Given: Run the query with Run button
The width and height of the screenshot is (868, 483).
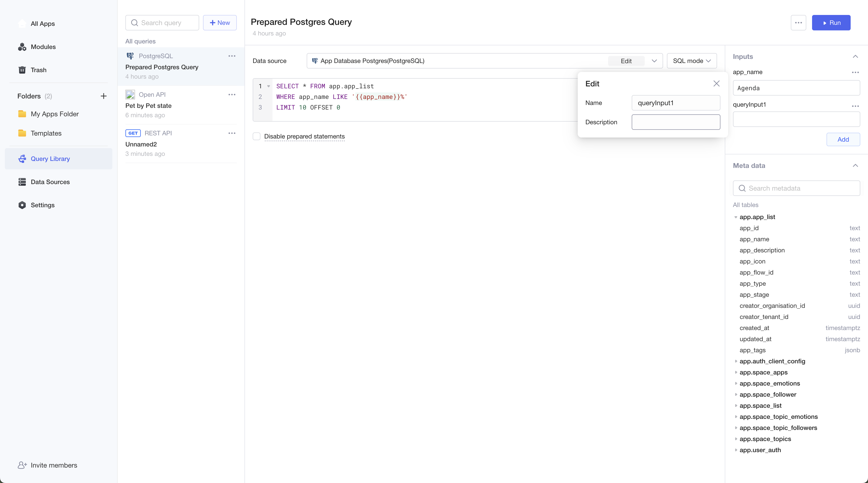Looking at the screenshot, I should pos(831,23).
